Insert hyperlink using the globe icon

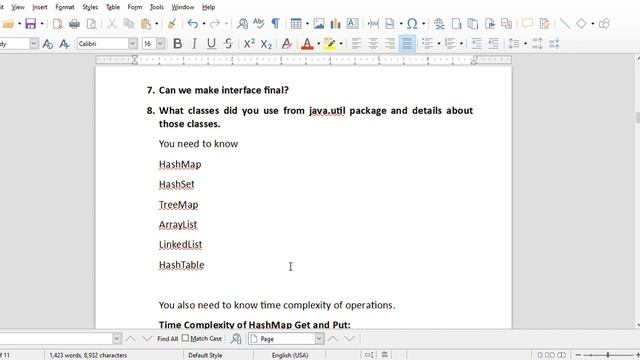[x=439, y=24]
